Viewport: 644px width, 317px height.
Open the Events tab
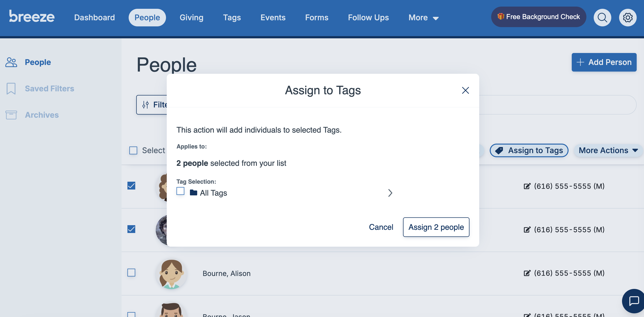[x=273, y=18]
